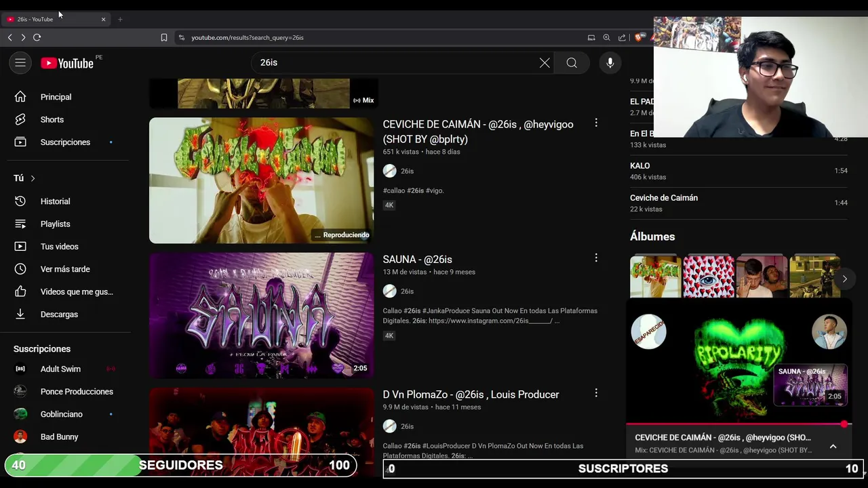Screen dimensions: 868x488
Task: Click CEVICHE DE CAIMÁN video title
Action: [x=478, y=131]
